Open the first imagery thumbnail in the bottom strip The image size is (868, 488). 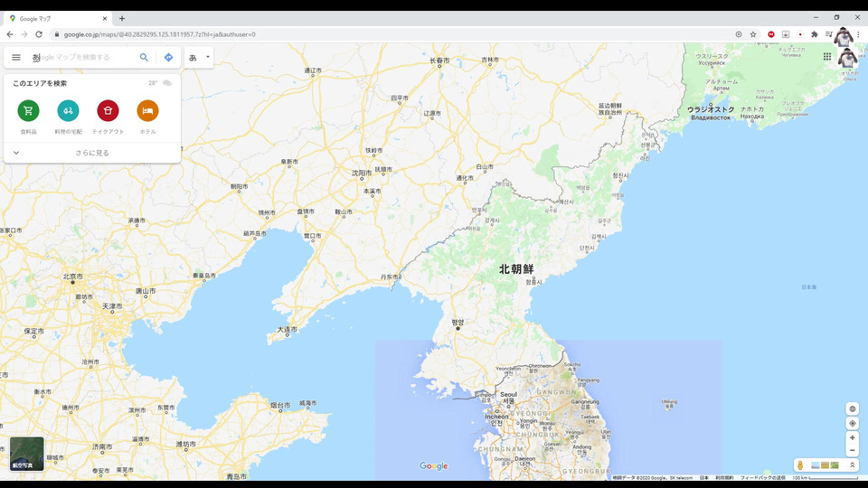coord(815,465)
